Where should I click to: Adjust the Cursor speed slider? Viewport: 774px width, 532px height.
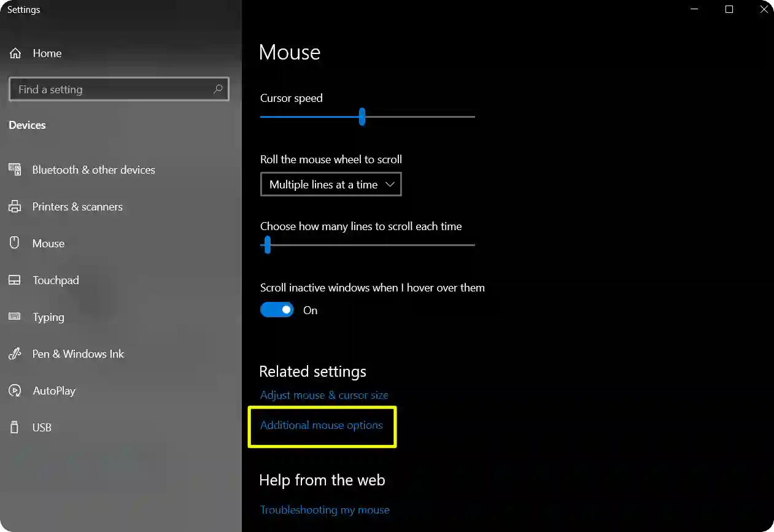point(362,117)
